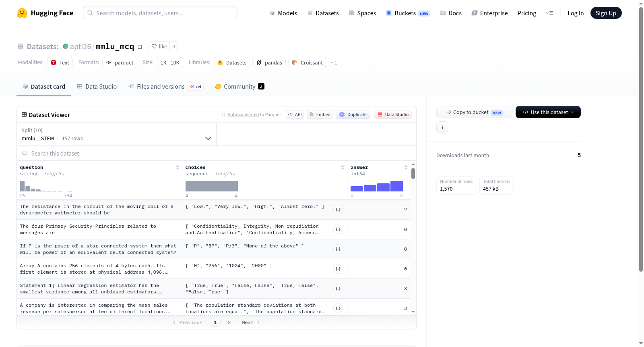This screenshot has height=347, width=644.
Task: Click the Hugging Face logo icon
Action: click(x=22, y=13)
